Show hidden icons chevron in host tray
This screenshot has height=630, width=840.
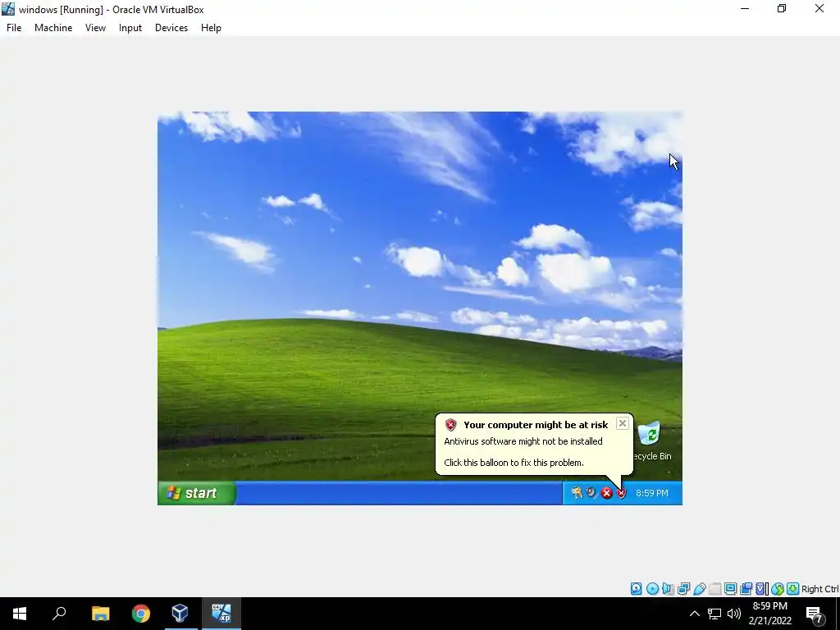pyautogui.click(x=694, y=614)
